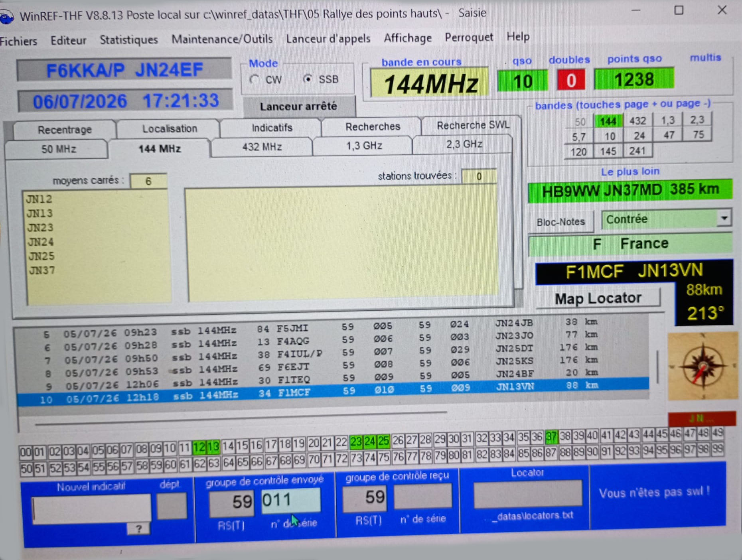Switch to the Indicatifs tab
Image resolution: width=742 pixels, height=560 pixels.
[x=272, y=127]
